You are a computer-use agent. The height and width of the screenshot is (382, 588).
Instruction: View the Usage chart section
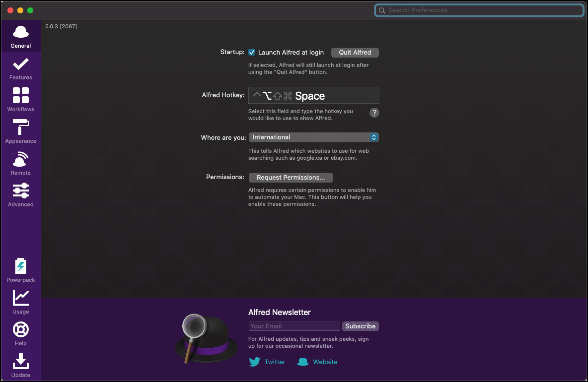pyautogui.click(x=21, y=302)
